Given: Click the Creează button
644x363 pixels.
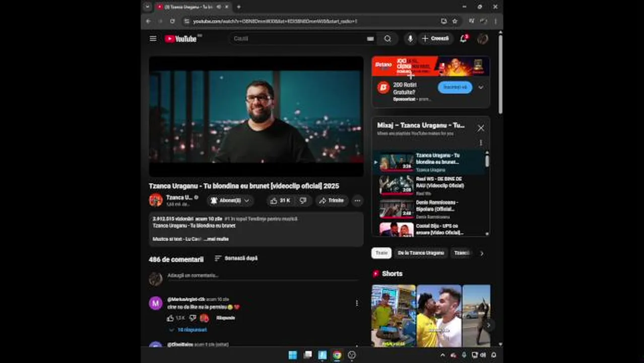Looking at the screenshot, I should (435, 38).
